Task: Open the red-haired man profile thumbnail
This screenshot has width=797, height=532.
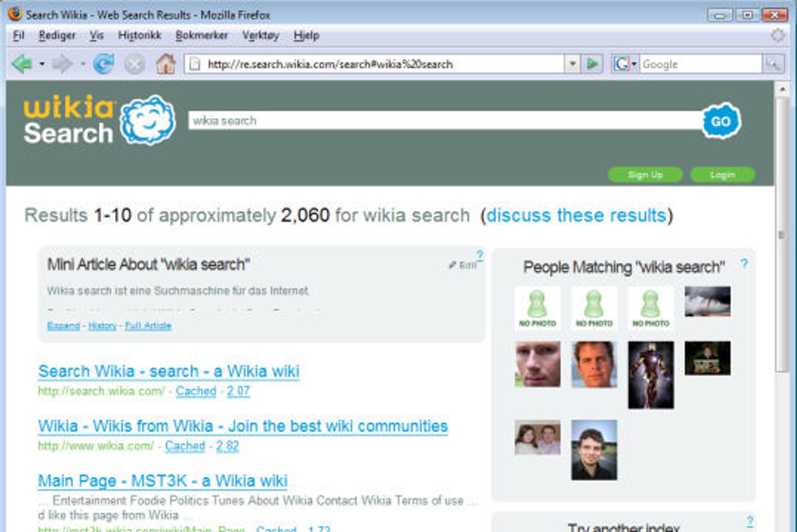Action: point(594,364)
